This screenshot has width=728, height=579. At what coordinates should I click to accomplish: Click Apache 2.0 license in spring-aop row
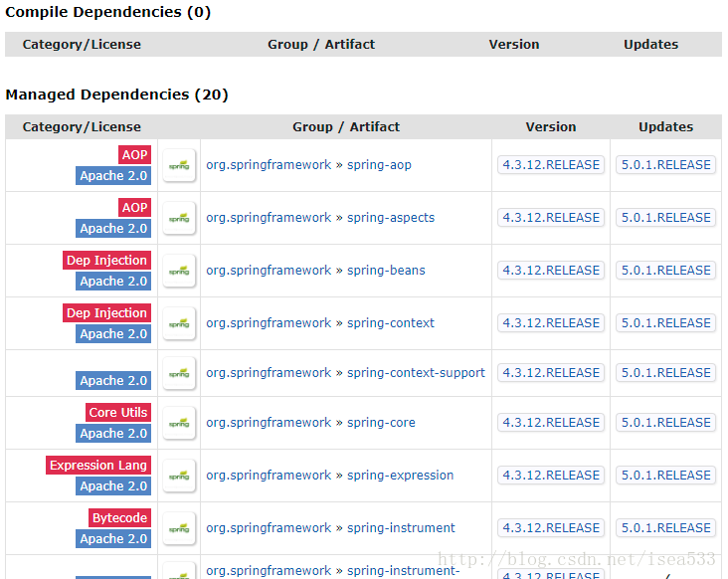coord(113,175)
